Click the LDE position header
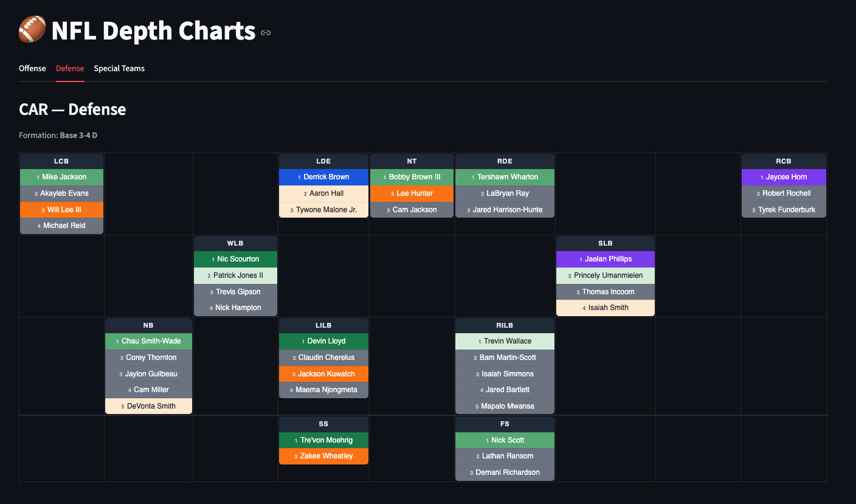The width and height of the screenshot is (856, 504). pyautogui.click(x=323, y=161)
